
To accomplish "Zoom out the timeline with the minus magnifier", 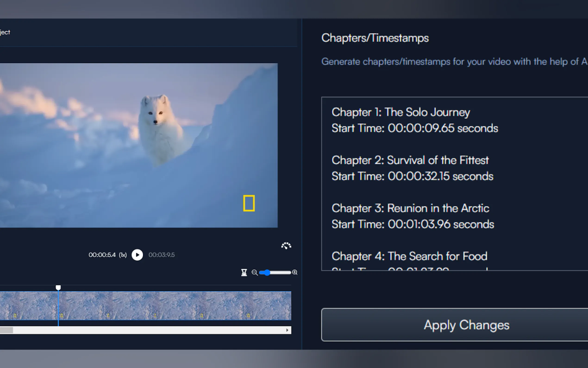I will pos(254,272).
